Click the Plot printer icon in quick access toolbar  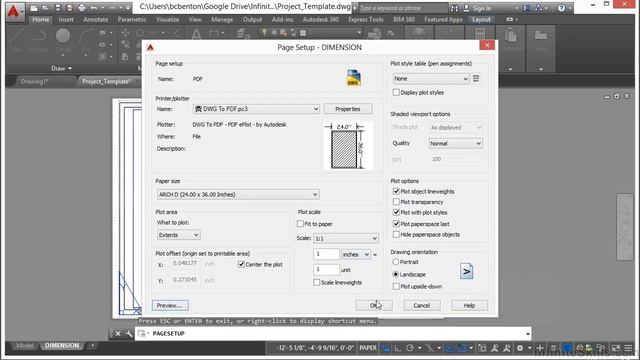(82, 8)
